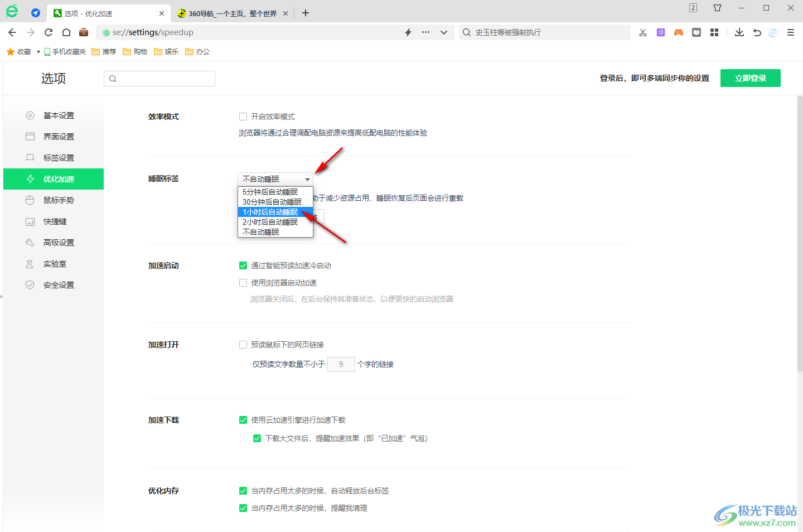Open the 办公 bookmark folder
This screenshot has width=803, height=532.
click(x=197, y=52)
